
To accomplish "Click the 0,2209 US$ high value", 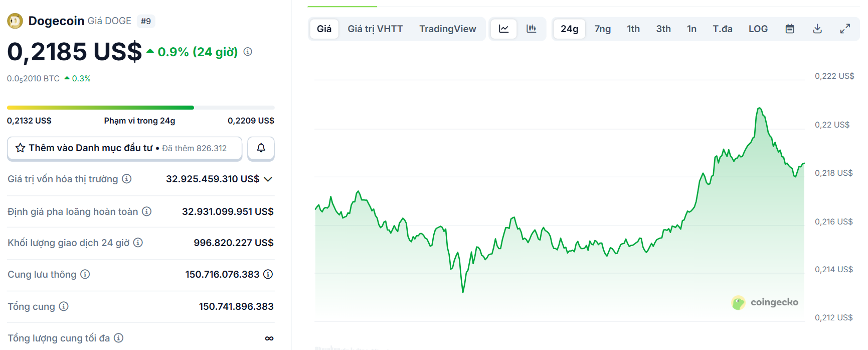I will (x=251, y=121).
